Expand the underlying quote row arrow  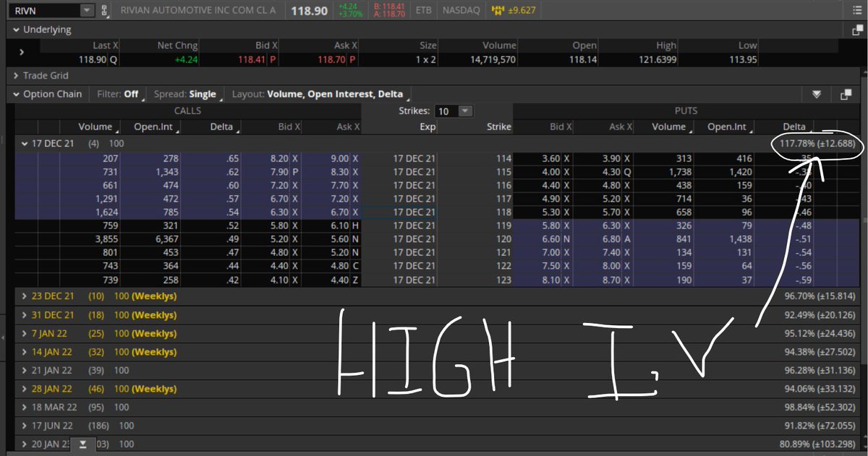tap(22, 52)
